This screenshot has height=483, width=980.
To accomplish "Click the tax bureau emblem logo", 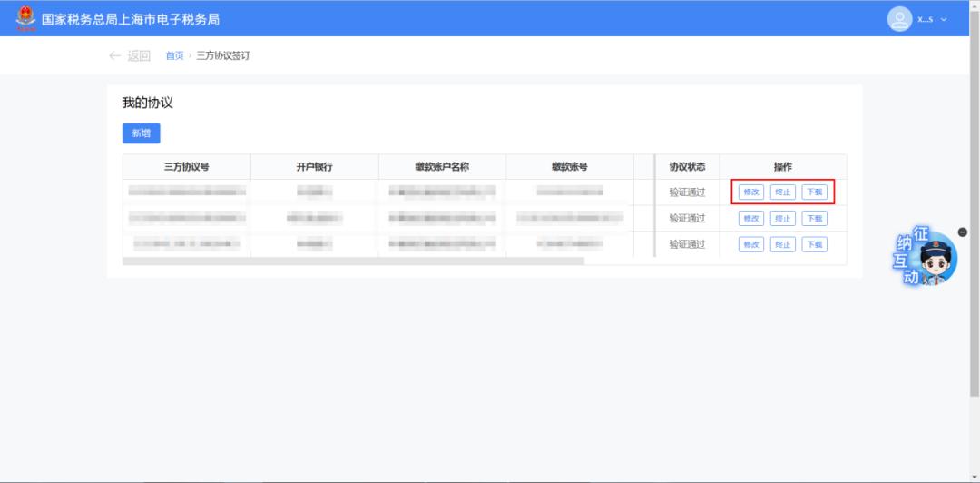I will (24, 18).
